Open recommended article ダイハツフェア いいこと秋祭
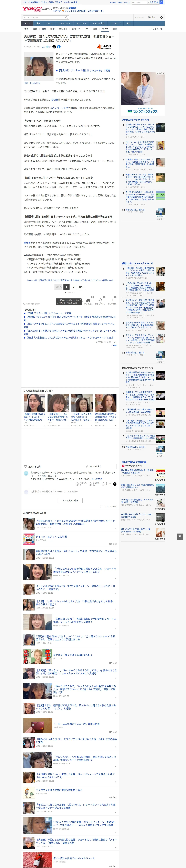 click(51, 536)
